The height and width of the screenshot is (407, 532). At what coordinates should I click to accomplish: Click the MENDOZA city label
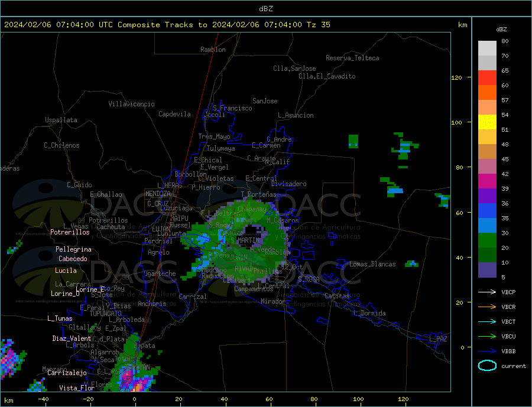[x=158, y=194]
